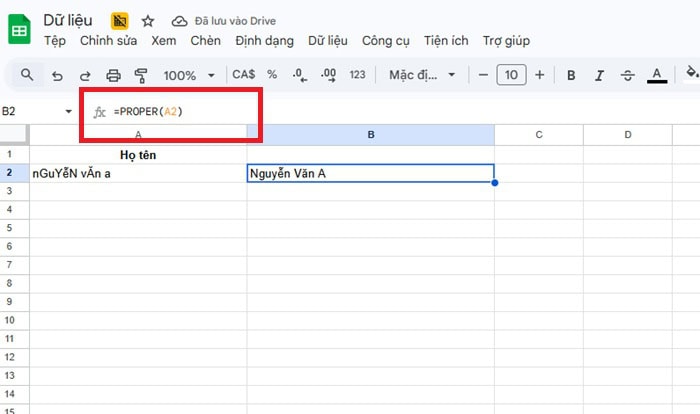This screenshot has height=414, width=700.
Task: Open the font family dropdown
Action: coord(422,75)
